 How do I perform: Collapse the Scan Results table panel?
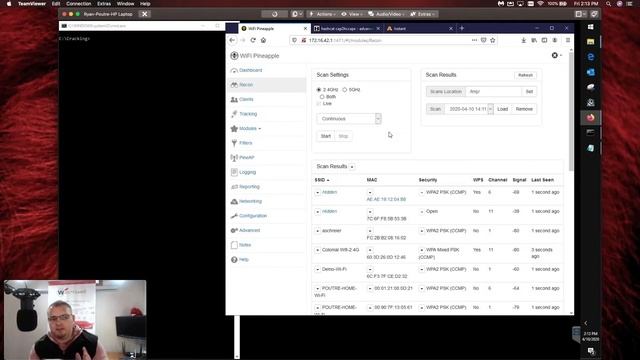pos(352,167)
